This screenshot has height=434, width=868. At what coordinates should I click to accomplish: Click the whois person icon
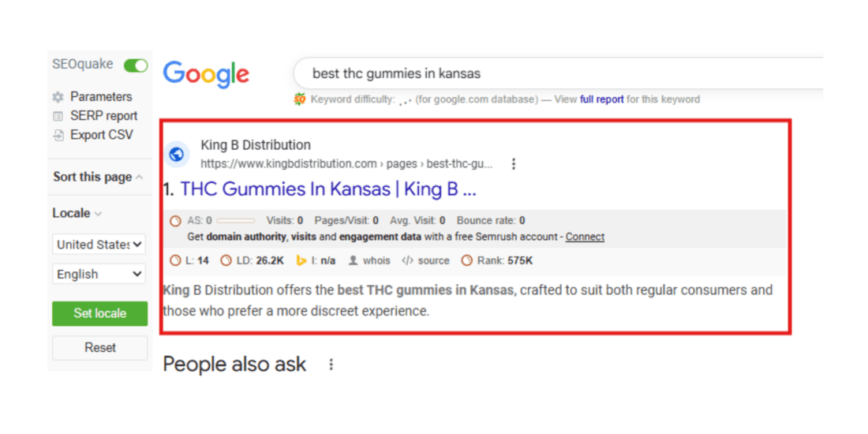353,260
